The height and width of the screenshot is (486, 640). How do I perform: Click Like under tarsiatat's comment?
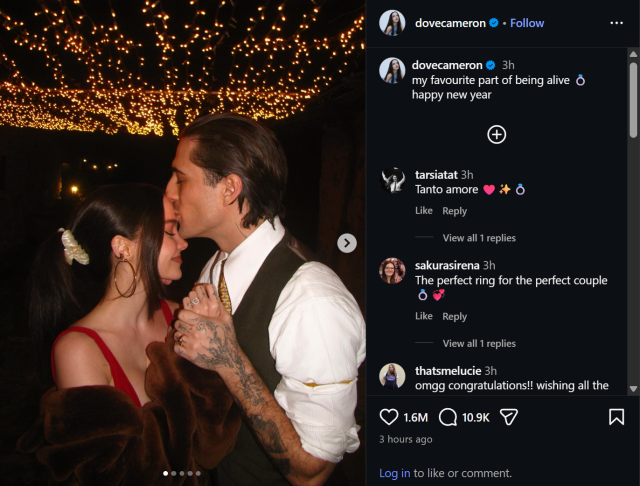pyautogui.click(x=424, y=211)
